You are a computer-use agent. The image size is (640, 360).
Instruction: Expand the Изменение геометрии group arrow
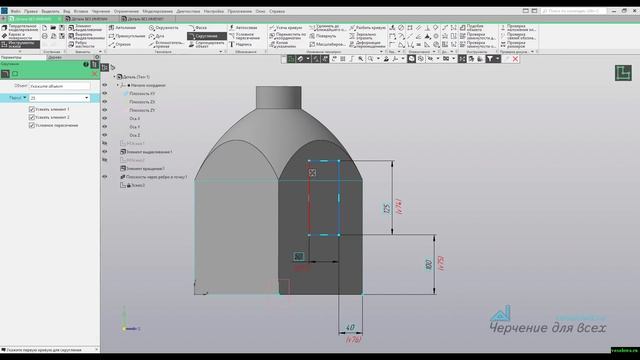tap(381, 52)
